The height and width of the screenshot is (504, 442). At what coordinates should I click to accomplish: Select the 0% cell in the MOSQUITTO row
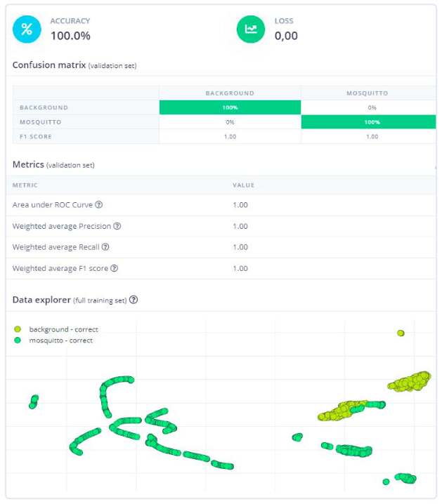(230, 122)
